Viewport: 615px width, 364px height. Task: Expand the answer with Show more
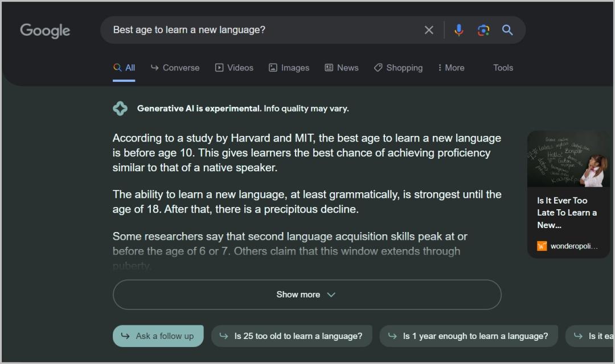click(x=306, y=295)
